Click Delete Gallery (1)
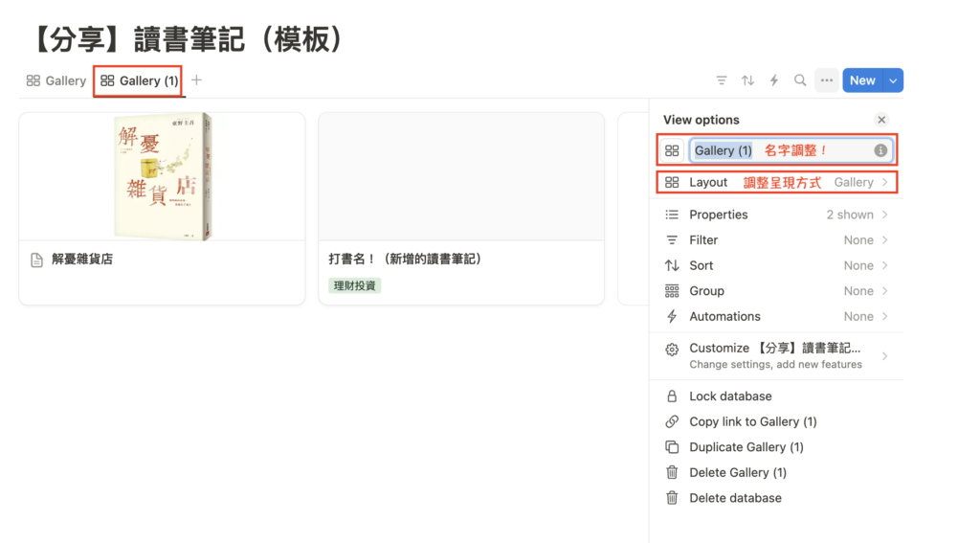Image resolution: width=980 pixels, height=543 pixels. (x=737, y=472)
